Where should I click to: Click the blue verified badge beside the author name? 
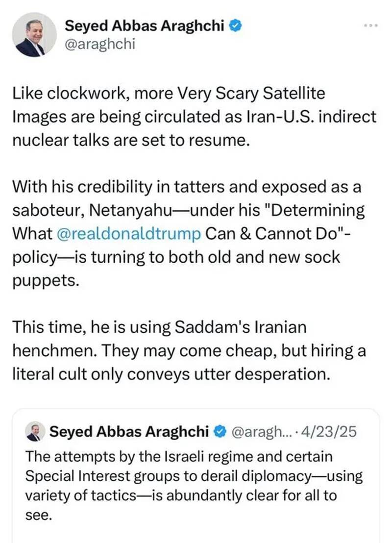pos(236,26)
